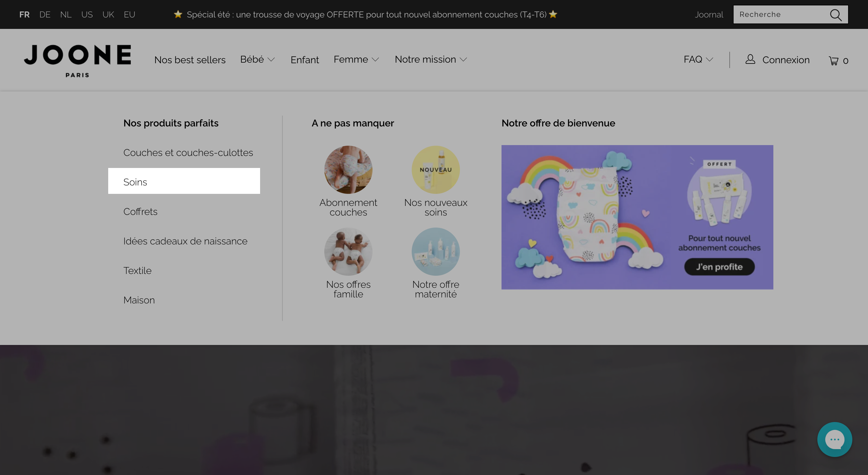Open Couches et couches-culottes menu entry
Viewport: 868px width, 475px height.
(188, 153)
